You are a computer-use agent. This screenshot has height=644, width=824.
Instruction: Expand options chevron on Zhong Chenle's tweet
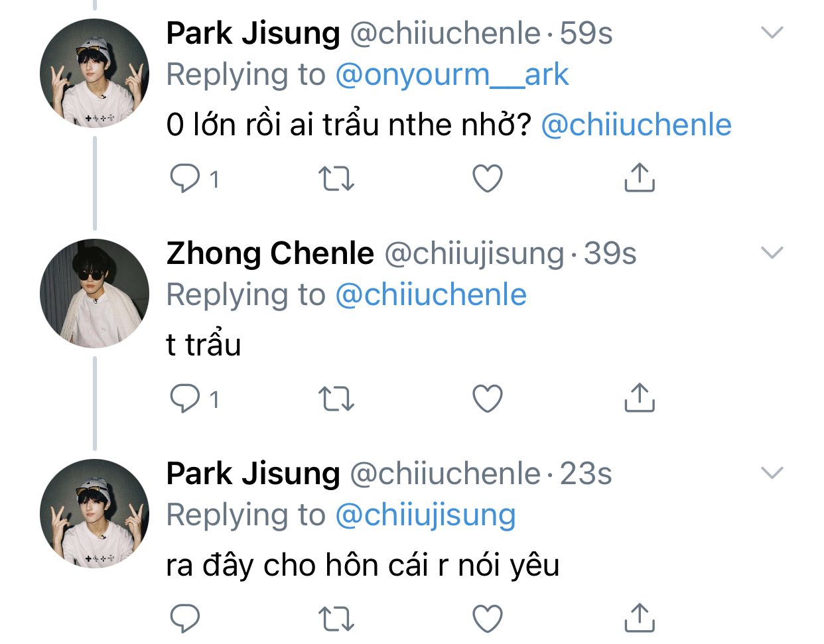pyautogui.click(x=772, y=253)
